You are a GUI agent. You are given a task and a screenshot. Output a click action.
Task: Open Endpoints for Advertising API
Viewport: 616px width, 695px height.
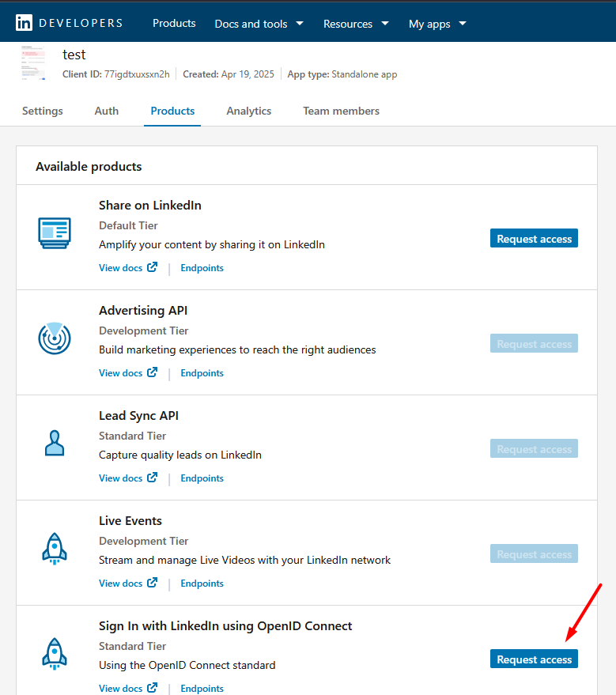point(202,372)
